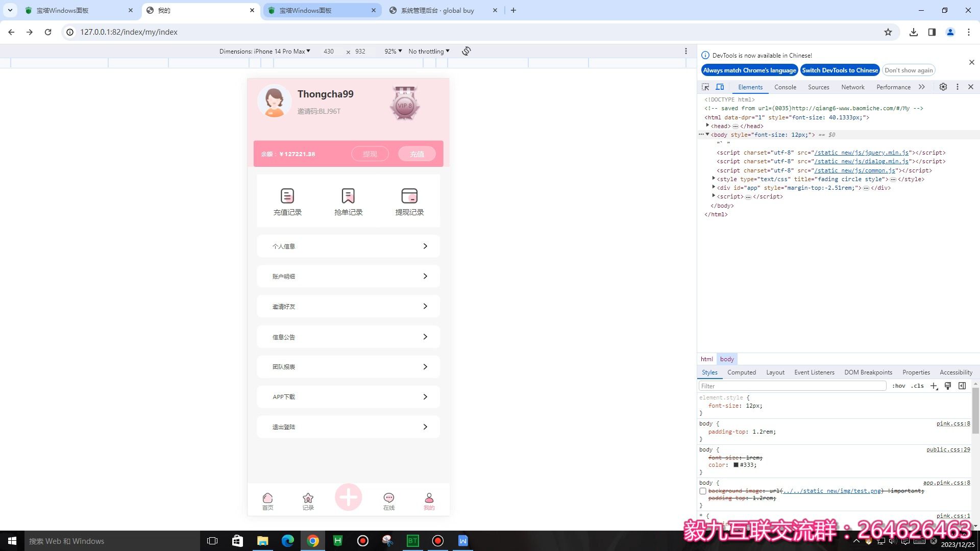Click the DevTools inspect element picker icon
The width and height of the screenshot is (980, 551).
click(705, 87)
